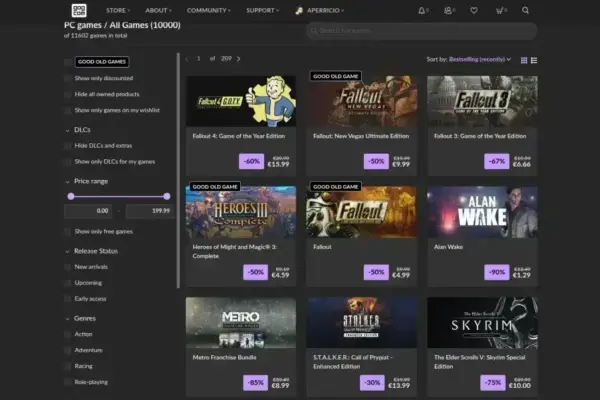Open the friends icon in header
This screenshot has height=400, width=600.
tap(448, 10)
